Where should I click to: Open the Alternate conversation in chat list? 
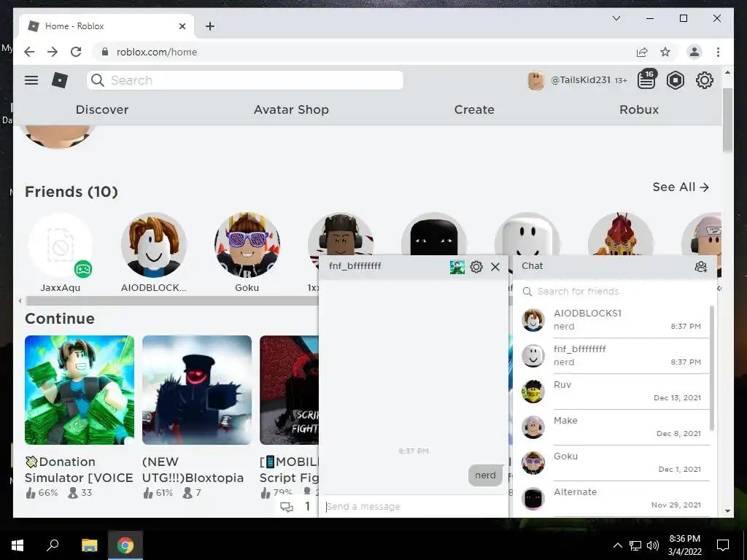tap(611, 499)
